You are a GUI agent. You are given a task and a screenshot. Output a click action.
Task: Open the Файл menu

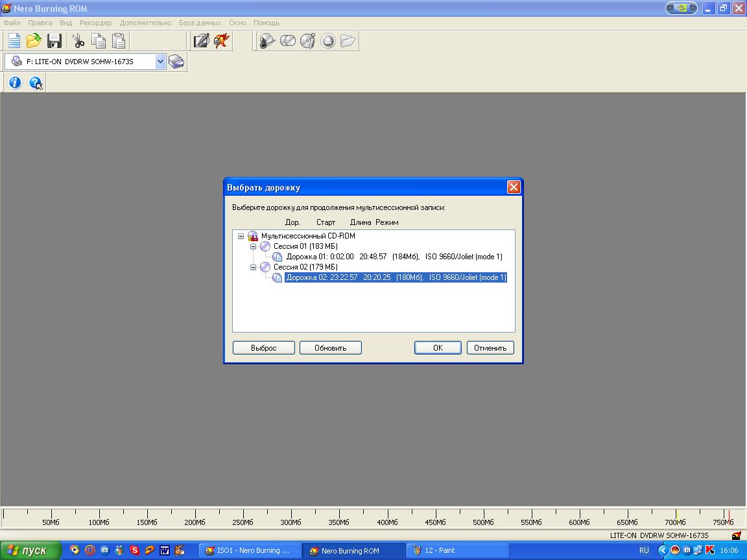coord(12,23)
